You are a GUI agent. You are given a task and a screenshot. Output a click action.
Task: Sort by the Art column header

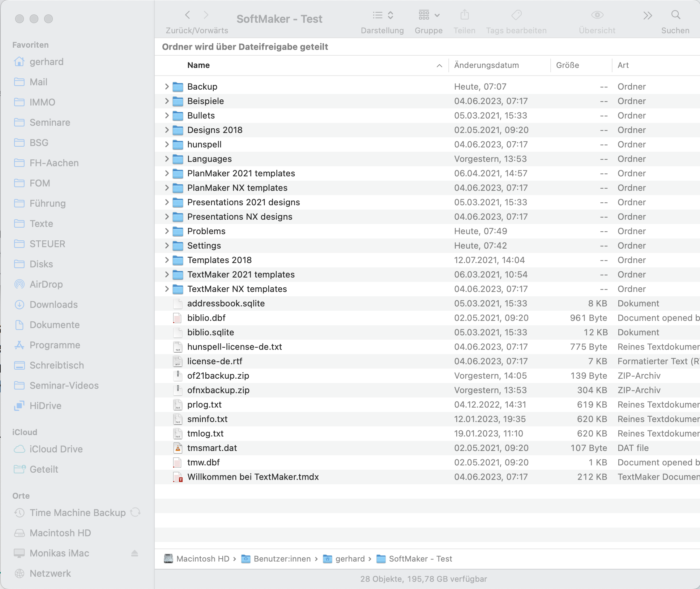[x=623, y=65]
